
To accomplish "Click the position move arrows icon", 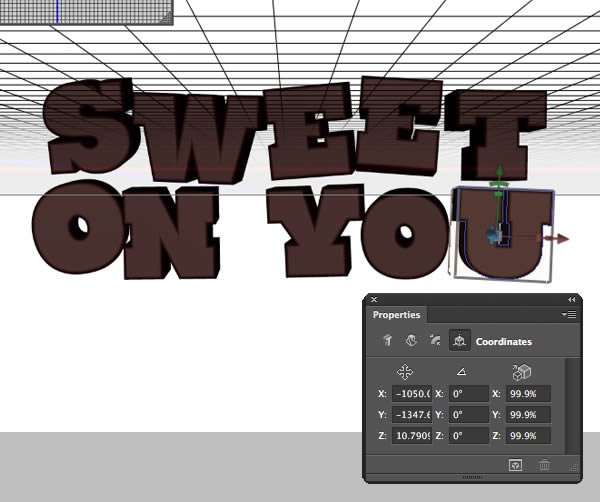I will tap(405, 372).
